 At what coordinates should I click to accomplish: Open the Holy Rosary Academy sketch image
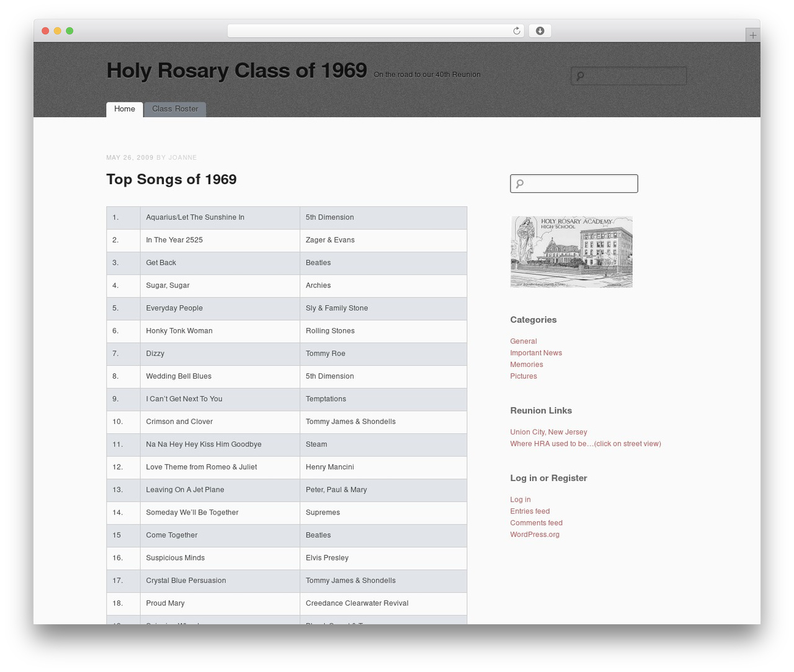(x=571, y=252)
